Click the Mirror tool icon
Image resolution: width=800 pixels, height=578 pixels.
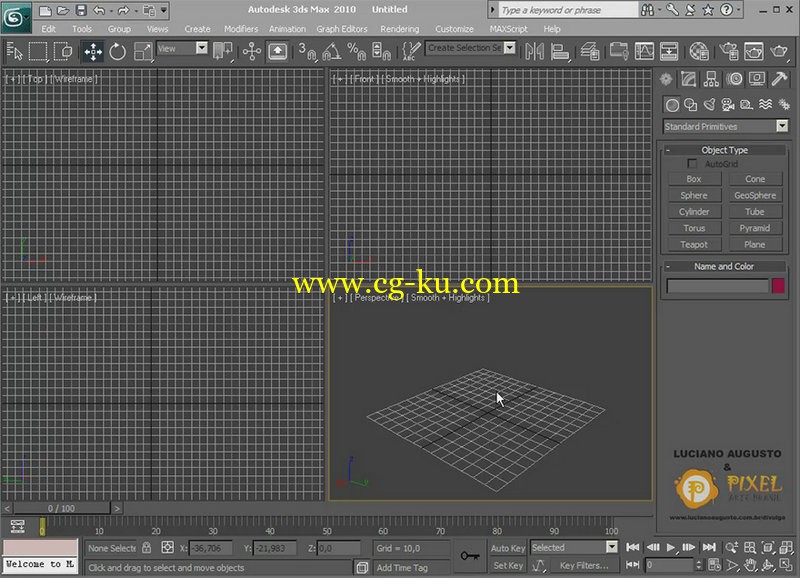[x=534, y=52]
